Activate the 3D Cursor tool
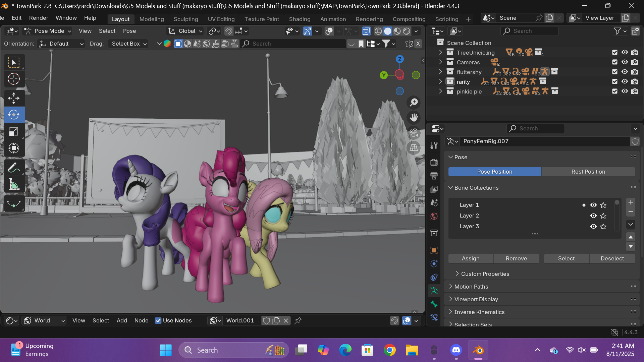The image size is (644, 362). coord(14,79)
